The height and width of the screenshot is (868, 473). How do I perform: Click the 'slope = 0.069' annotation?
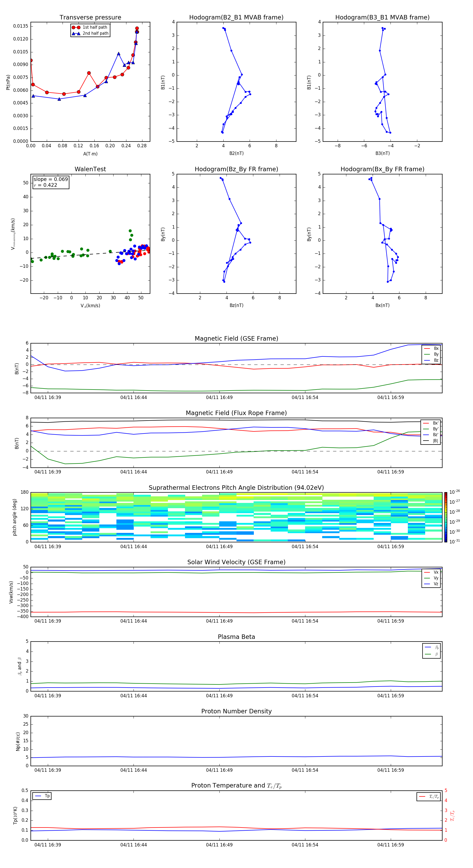(50, 179)
